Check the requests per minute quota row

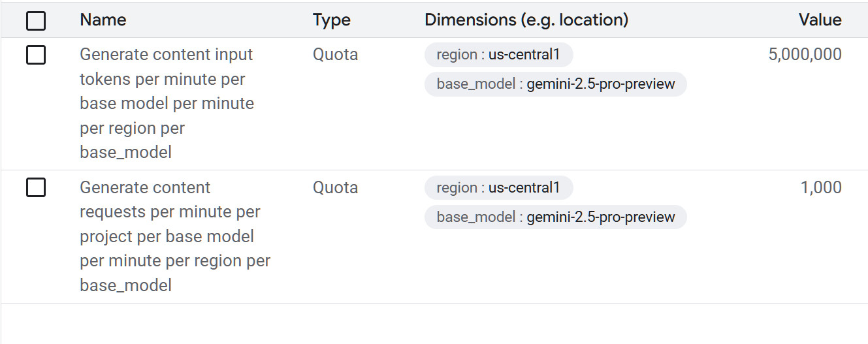pyautogui.click(x=36, y=188)
